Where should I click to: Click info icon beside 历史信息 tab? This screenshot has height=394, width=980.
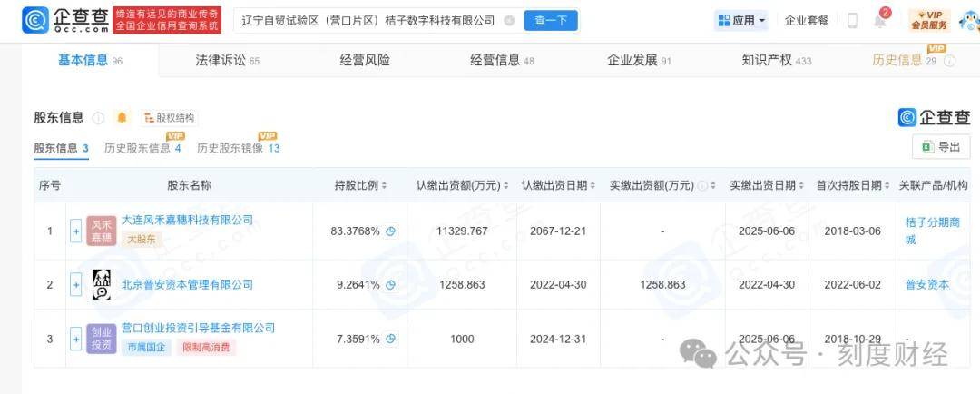click(949, 61)
